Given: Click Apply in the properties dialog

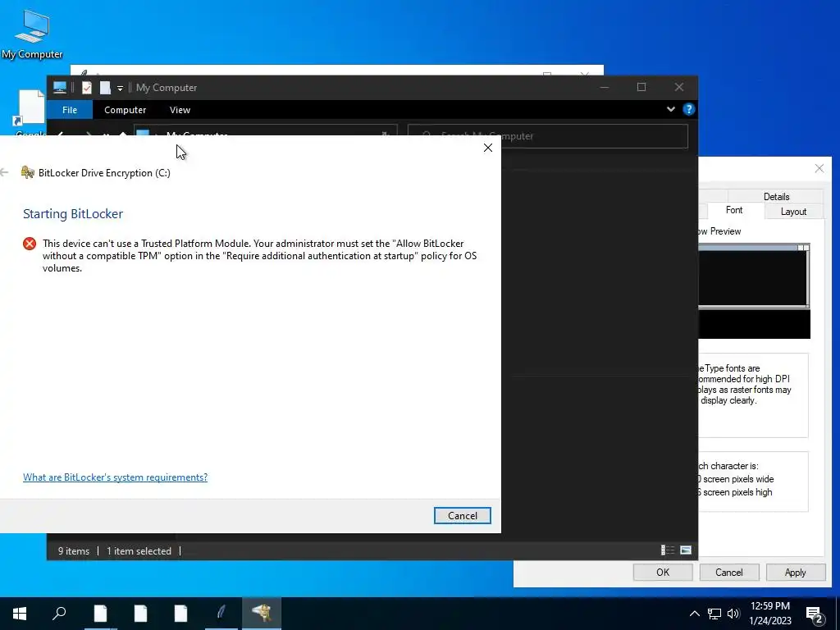Looking at the screenshot, I should tap(795, 572).
